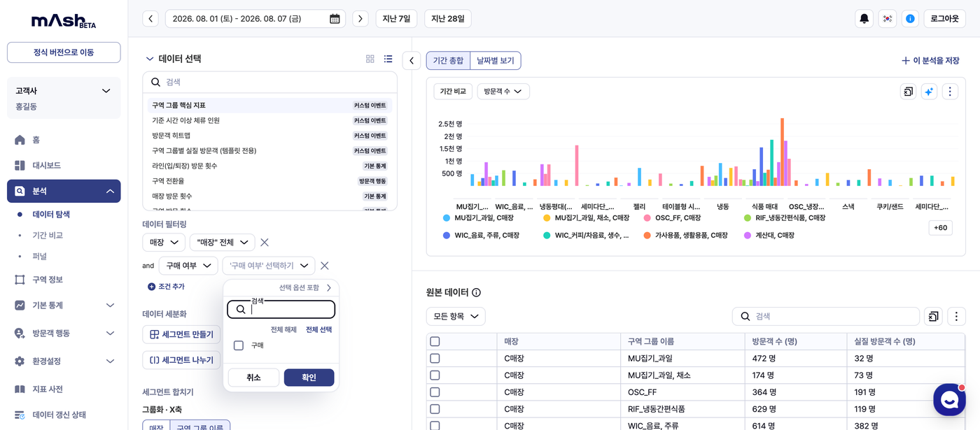Image resolution: width=980 pixels, height=430 pixels.
Task: Open the 구매 여부 field dropdown
Action: tap(188, 266)
